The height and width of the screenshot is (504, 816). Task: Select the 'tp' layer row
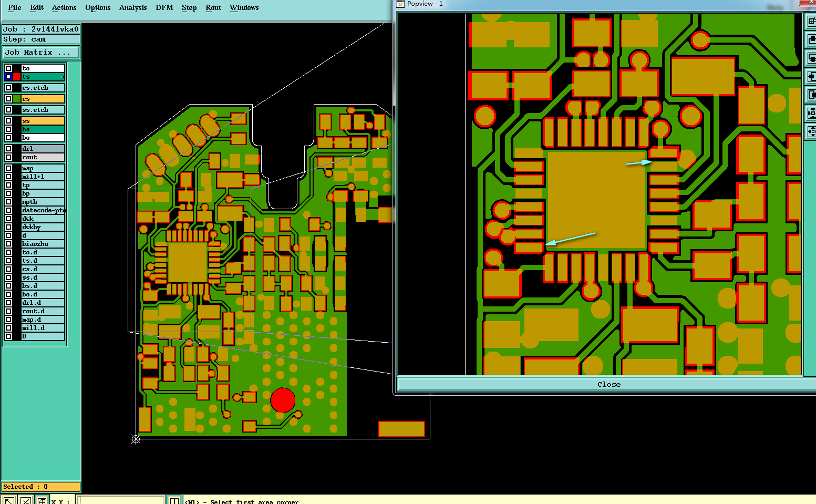pos(43,185)
